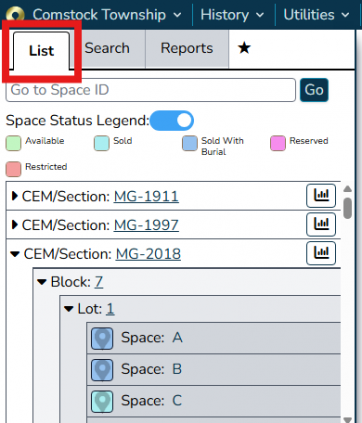Collapse Block 7
Screen dimensions: 362x423
[x=42, y=282]
